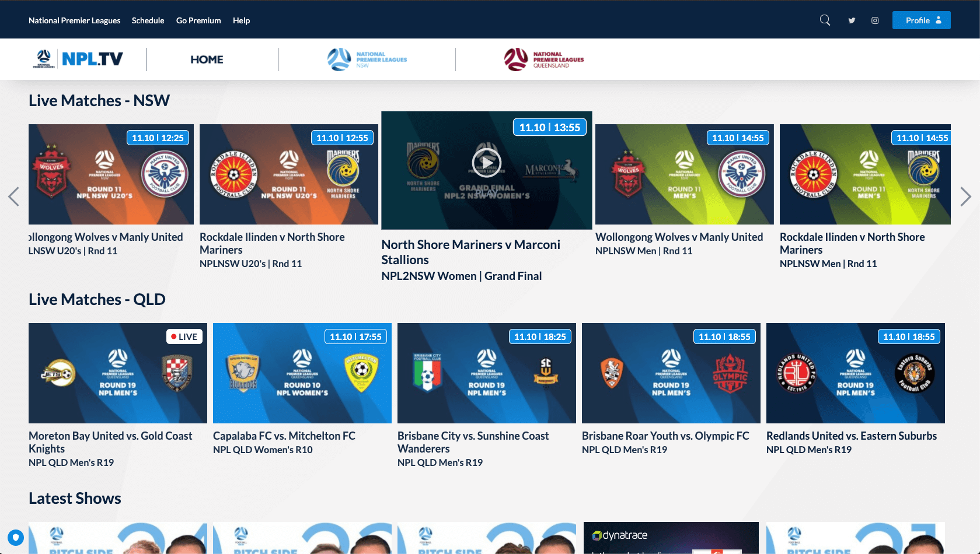The width and height of the screenshot is (980, 554).
Task: Show previous NSW matches with left arrow
Action: (13, 197)
